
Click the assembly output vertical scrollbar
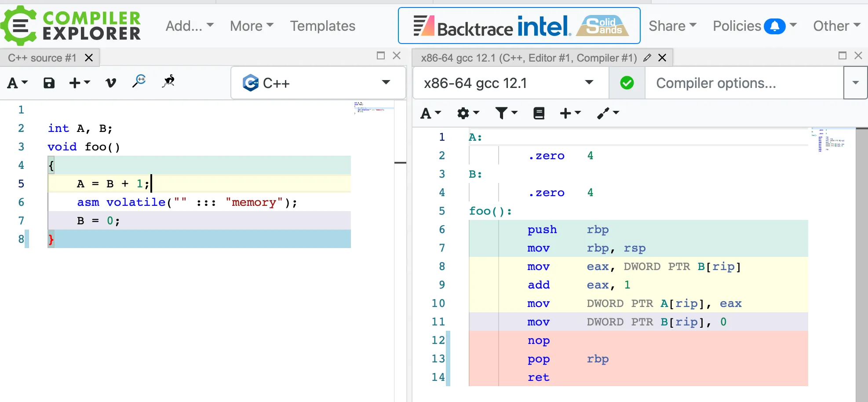tap(861, 264)
